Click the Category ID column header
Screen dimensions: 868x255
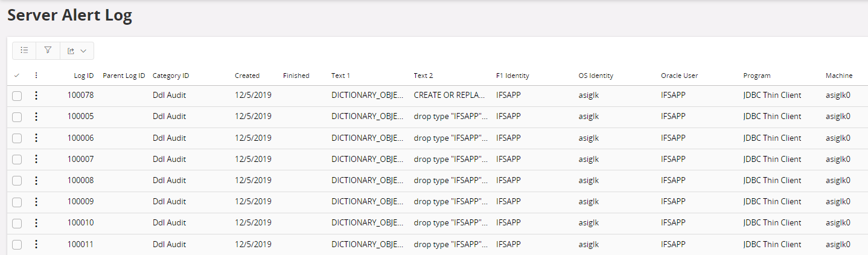click(x=171, y=76)
